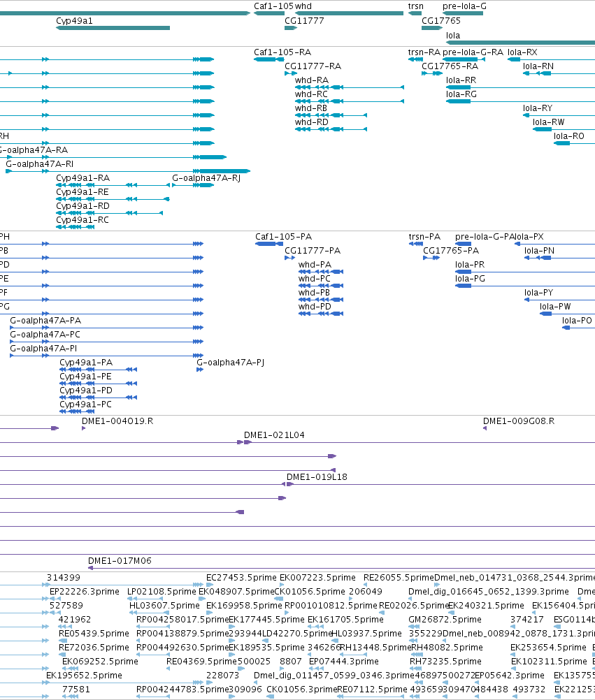The image size is (595, 700).
Task: Click the whd gene label
Action: [x=303, y=6]
